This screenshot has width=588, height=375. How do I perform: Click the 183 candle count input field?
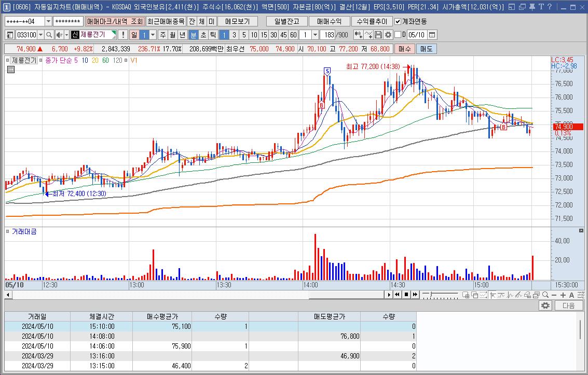pos(327,35)
